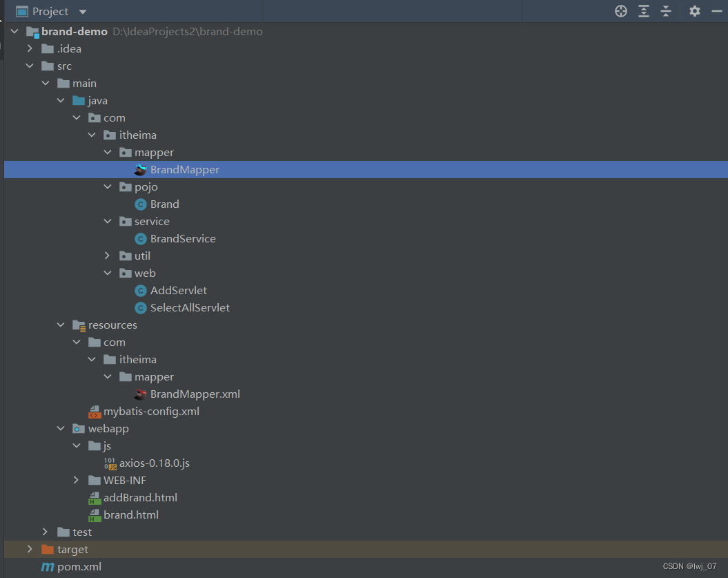
Task: Collapse the brand-demo project root
Action: [14, 31]
